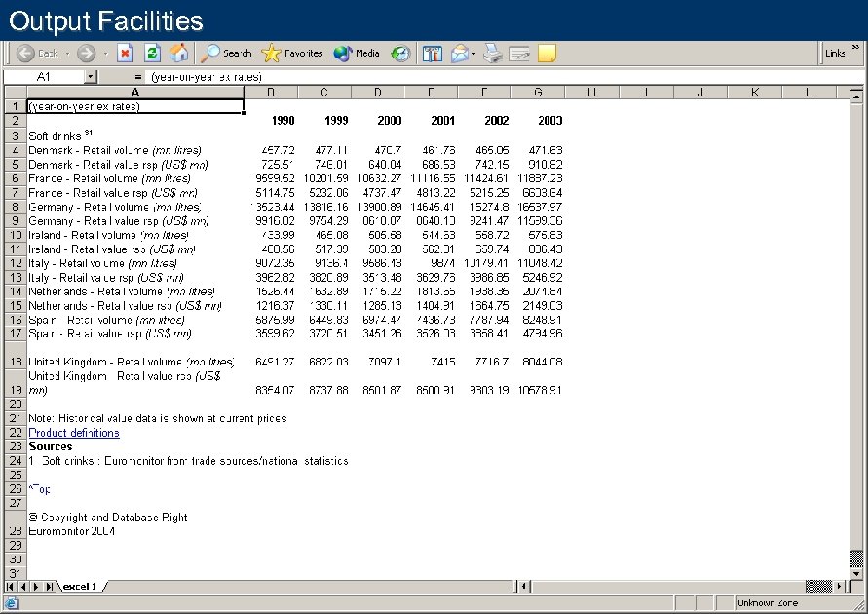Click the Edit in Excel toolbar icon
Screen dimensions: 868x614
(519, 53)
